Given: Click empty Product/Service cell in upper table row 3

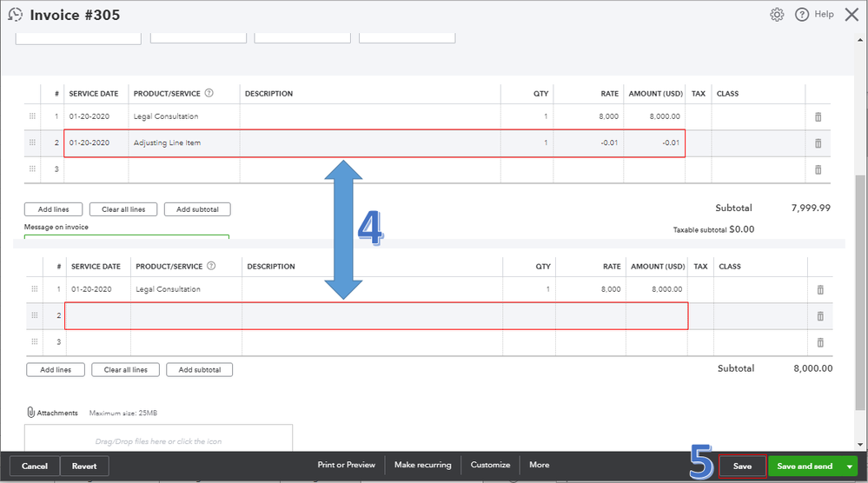Looking at the screenshot, I should (x=184, y=170).
